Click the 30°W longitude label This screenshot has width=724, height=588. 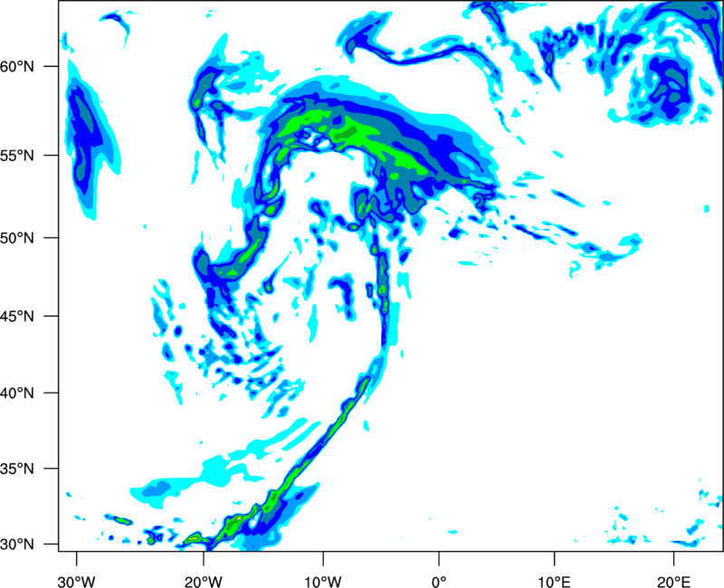click(x=77, y=582)
